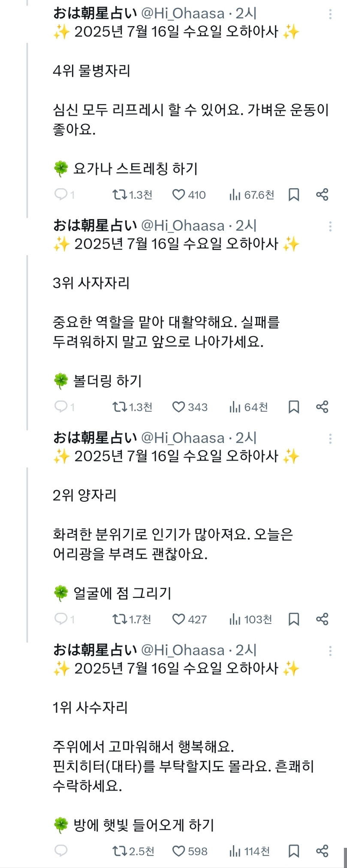The width and height of the screenshot is (347, 868).
Task: View analytics of 1위 사수자리 post
Action: click(x=235, y=851)
